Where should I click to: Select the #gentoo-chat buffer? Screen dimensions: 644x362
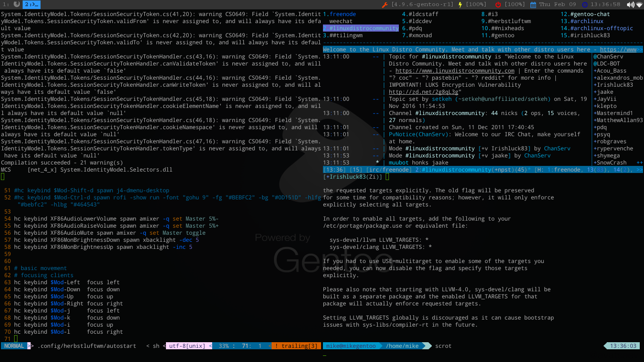(x=585, y=14)
